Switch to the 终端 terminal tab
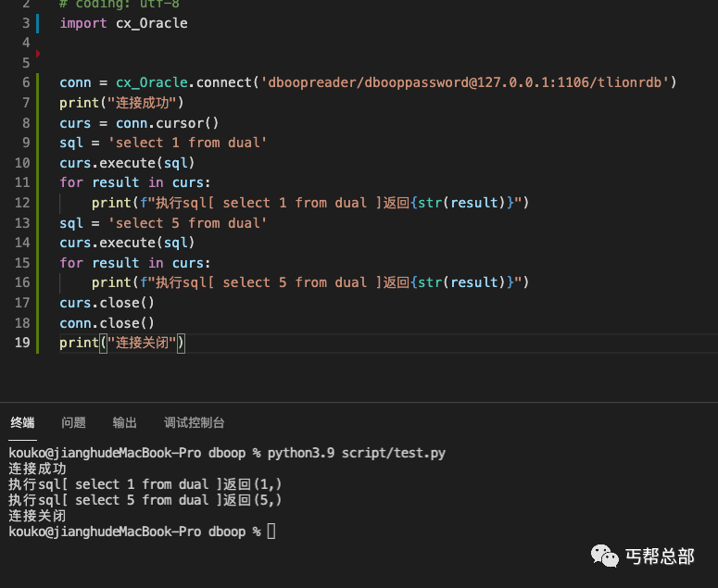This screenshot has width=718, height=588. (22, 422)
